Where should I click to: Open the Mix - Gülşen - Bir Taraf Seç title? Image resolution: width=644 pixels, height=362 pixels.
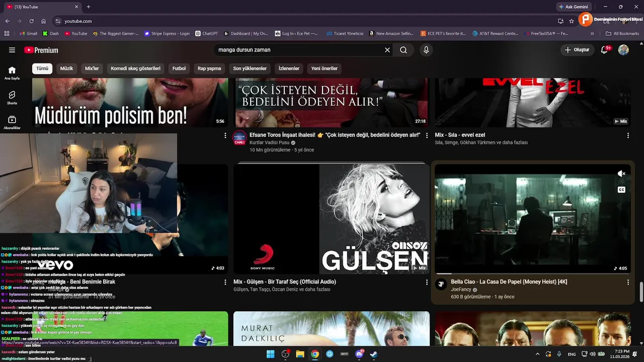click(285, 282)
